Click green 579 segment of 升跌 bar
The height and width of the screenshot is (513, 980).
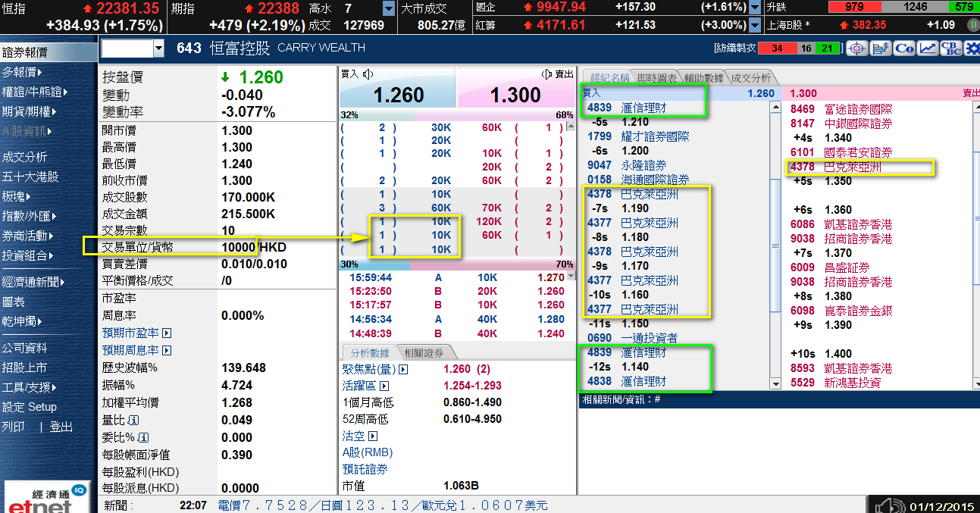pyautogui.click(x=965, y=7)
